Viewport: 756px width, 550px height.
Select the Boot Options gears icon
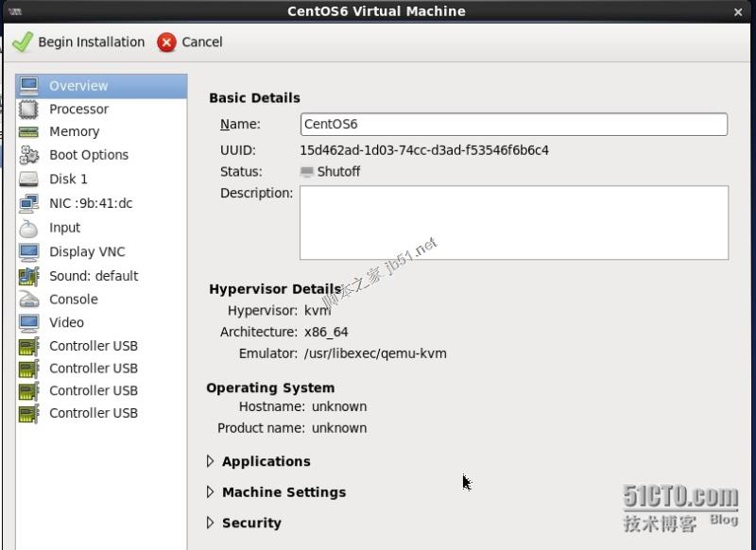click(29, 155)
